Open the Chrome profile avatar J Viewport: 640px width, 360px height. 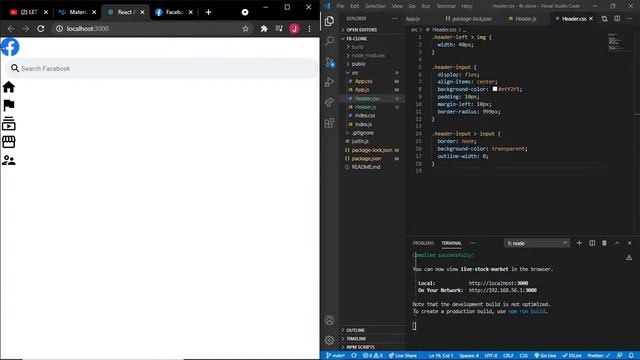coord(294,29)
